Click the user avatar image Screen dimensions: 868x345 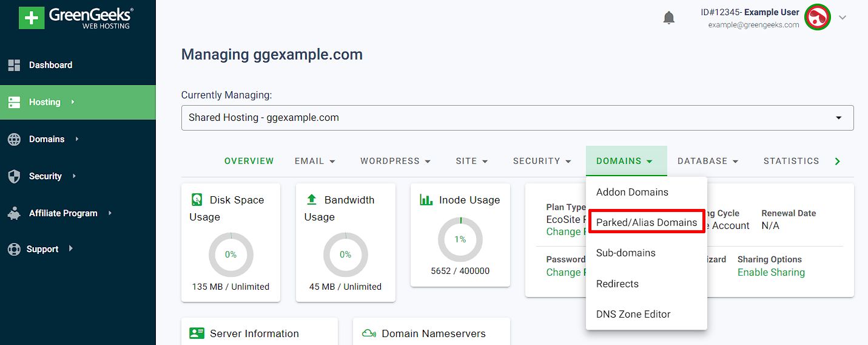(818, 17)
